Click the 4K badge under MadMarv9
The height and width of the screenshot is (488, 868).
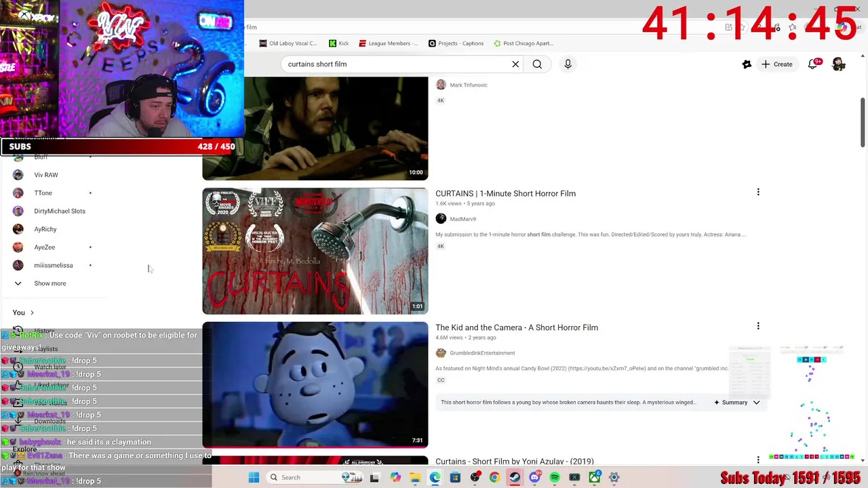[441, 247]
